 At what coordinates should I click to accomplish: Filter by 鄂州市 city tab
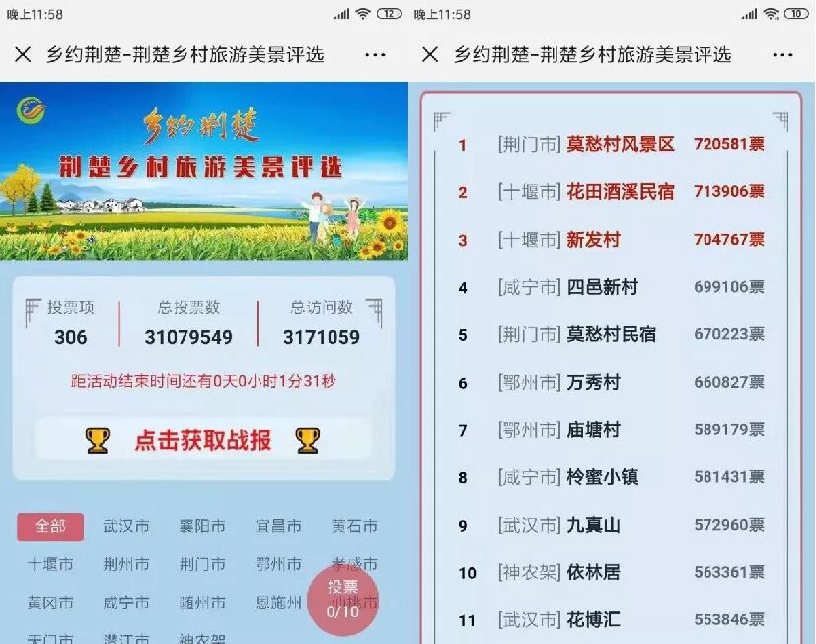tap(278, 564)
